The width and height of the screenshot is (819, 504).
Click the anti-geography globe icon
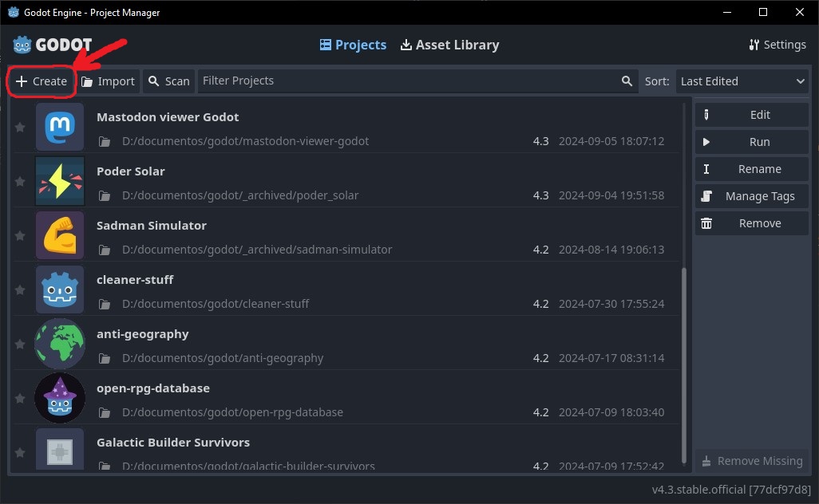coord(60,344)
